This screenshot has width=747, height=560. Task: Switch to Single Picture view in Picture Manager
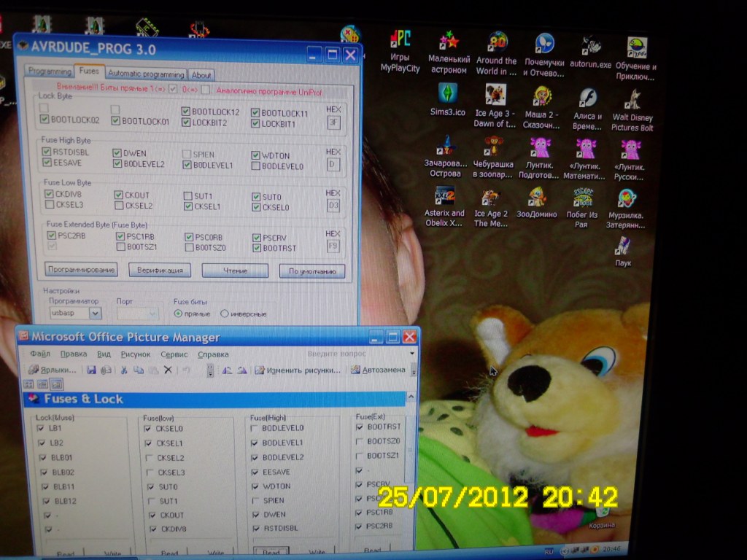pyautogui.click(x=57, y=384)
